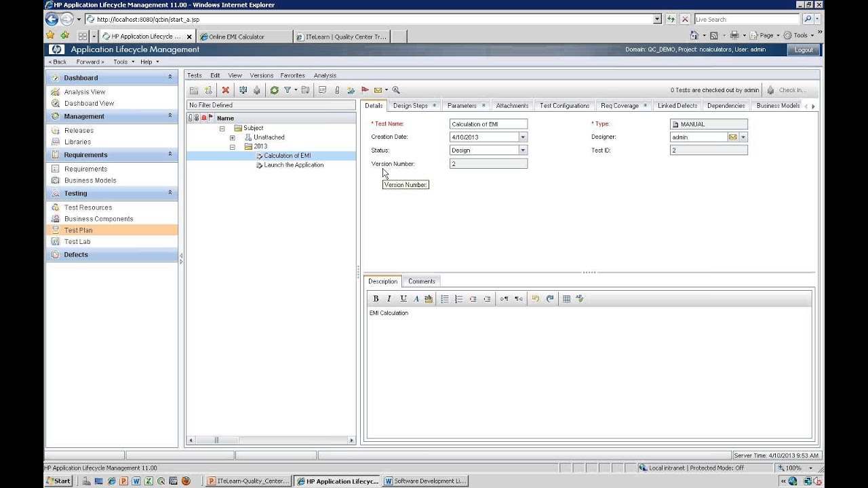Click the Undo icon in Description editor
This screenshot has width=868, height=488.
[x=535, y=298]
